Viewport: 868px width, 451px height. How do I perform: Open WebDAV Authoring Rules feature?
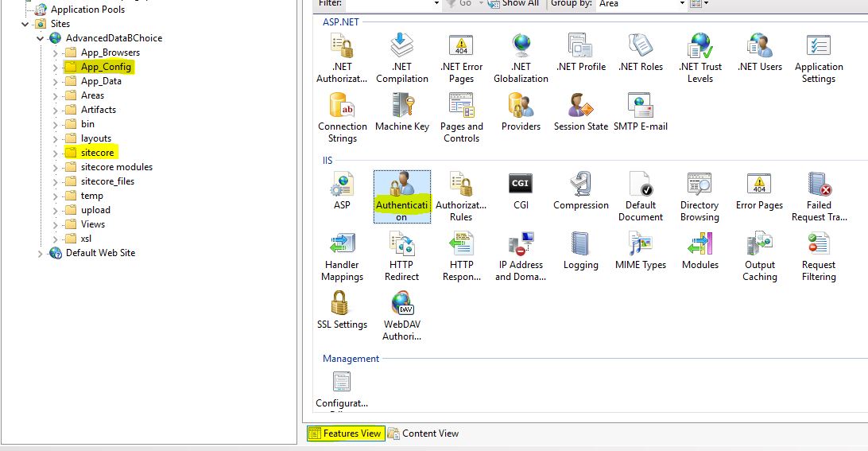pos(402,317)
